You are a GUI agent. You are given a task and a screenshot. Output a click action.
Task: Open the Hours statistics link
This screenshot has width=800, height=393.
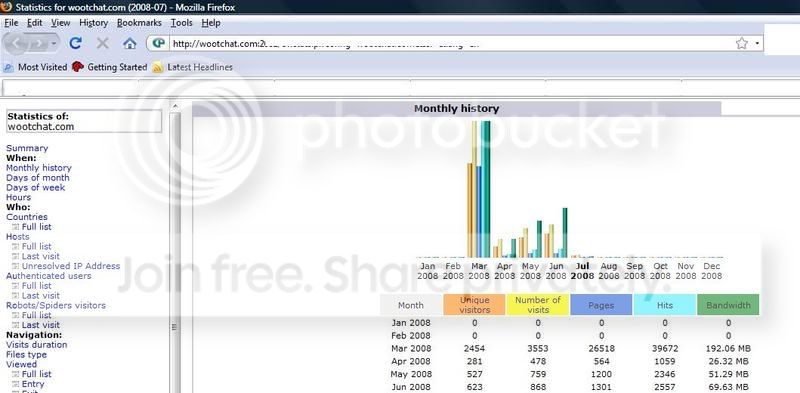click(18, 197)
